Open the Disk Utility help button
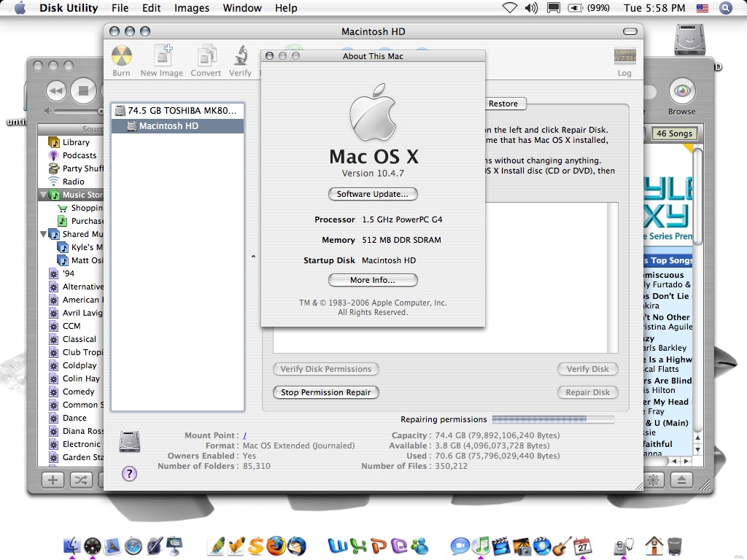 coord(129,474)
